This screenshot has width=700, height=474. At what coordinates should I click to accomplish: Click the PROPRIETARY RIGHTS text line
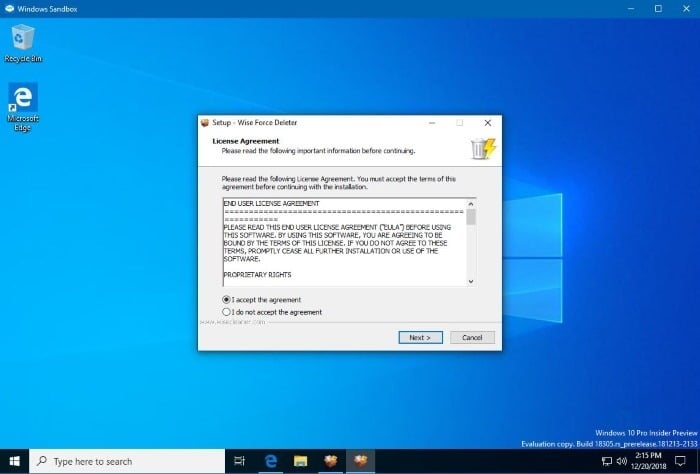(257, 274)
